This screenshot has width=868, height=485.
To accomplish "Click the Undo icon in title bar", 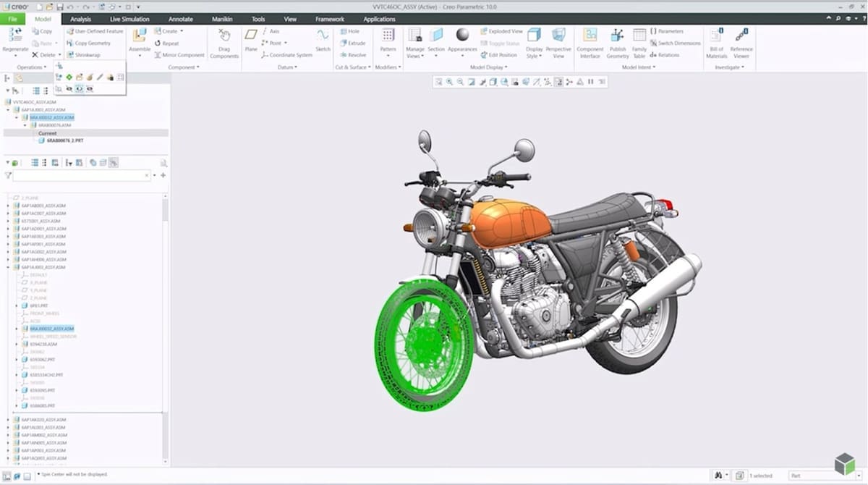I will tap(71, 7).
